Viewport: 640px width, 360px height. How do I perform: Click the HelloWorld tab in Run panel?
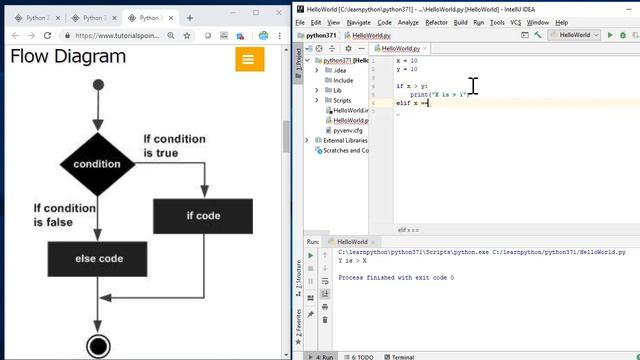pos(352,242)
